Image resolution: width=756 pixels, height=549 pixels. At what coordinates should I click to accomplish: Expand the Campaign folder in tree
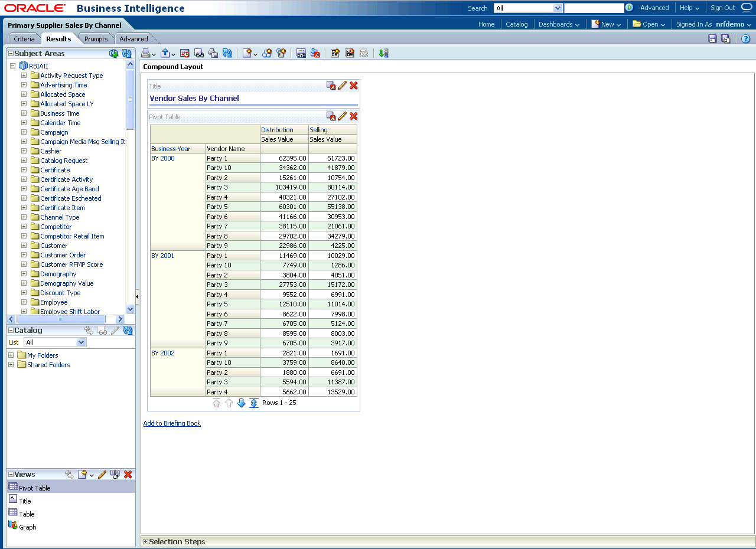[x=24, y=132]
